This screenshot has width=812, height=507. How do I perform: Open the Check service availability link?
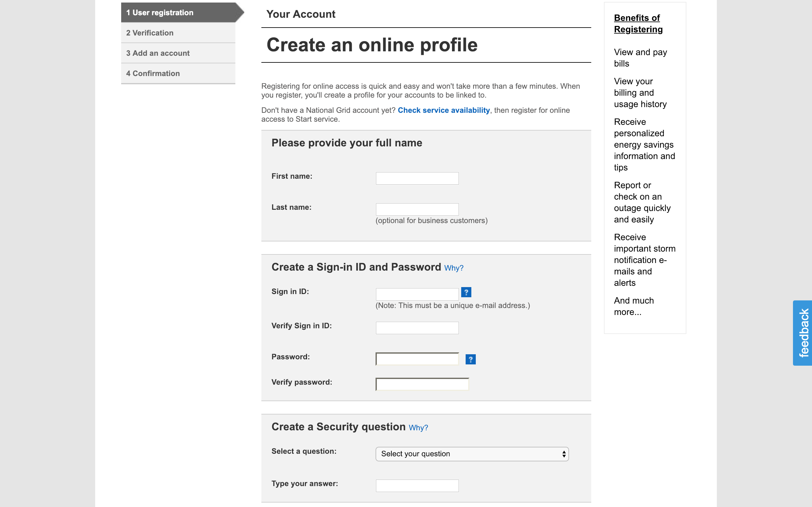[443, 110]
